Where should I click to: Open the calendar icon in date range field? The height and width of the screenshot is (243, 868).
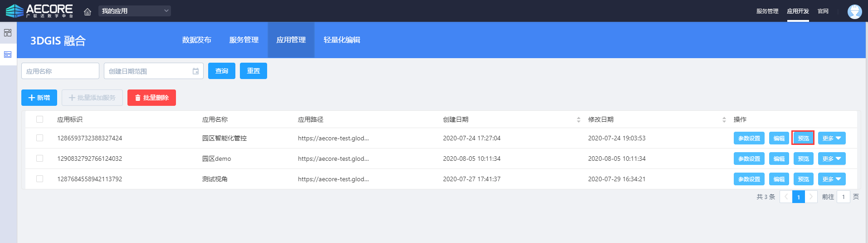195,71
